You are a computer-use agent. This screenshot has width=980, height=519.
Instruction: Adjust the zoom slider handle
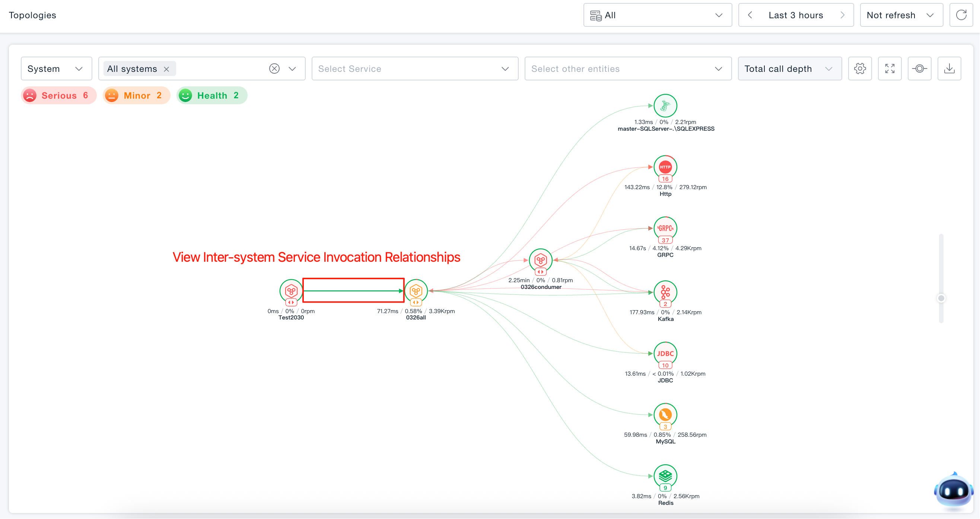941,298
